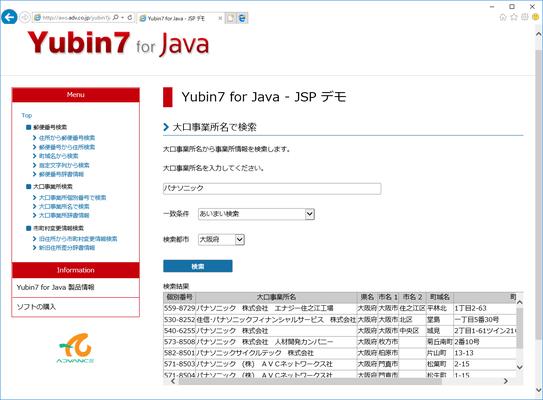This screenshot has width=543, height=400.
Task: Open ソフトの購入 information link
Action: click(36, 307)
